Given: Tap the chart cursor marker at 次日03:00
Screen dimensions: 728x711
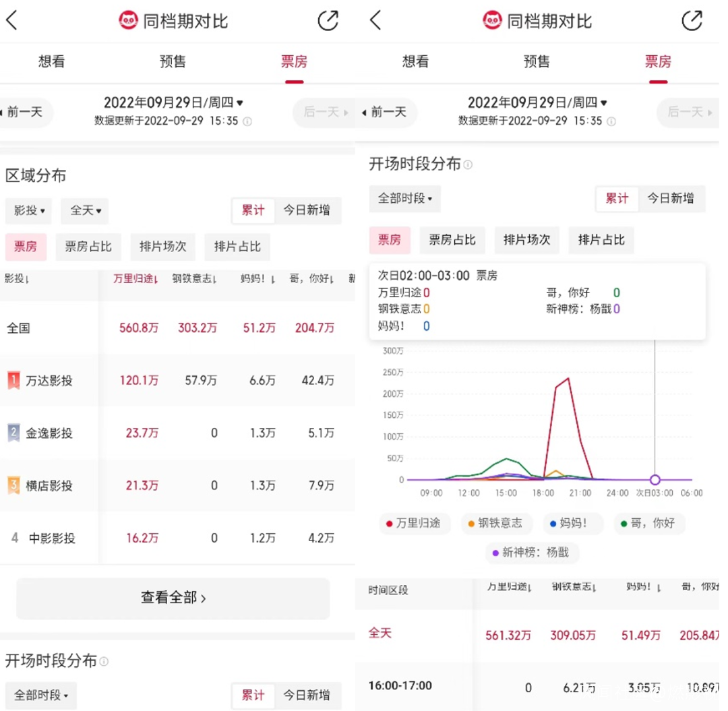Looking at the screenshot, I should 655,479.
